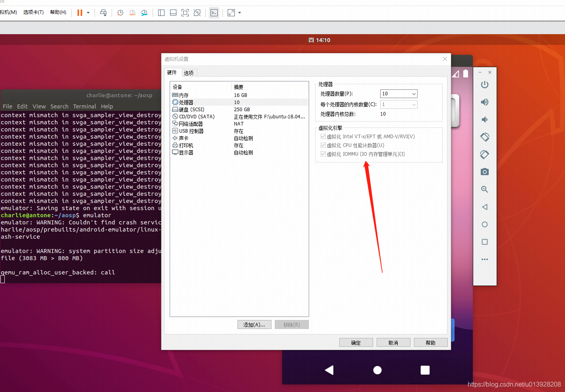This screenshot has height=392, width=565.
Task: Lower emulator volume with the volume down icon
Action: pyautogui.click(x=485, y=120)
